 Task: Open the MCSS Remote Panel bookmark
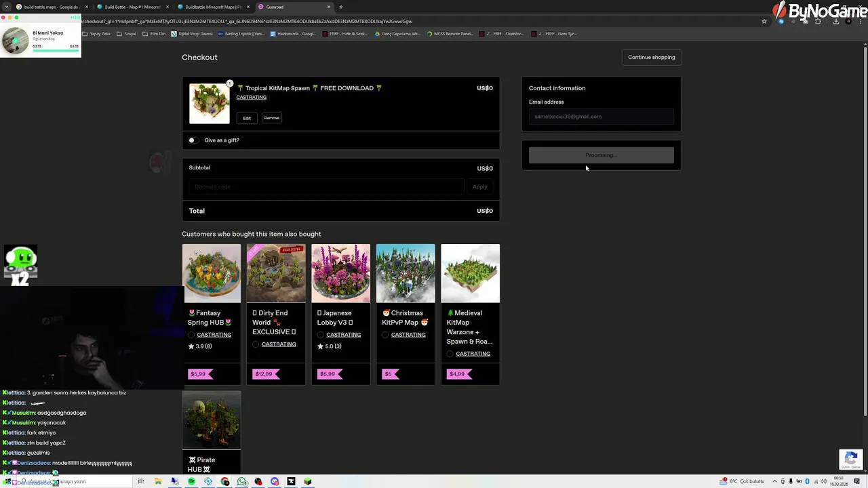(450, 33)
